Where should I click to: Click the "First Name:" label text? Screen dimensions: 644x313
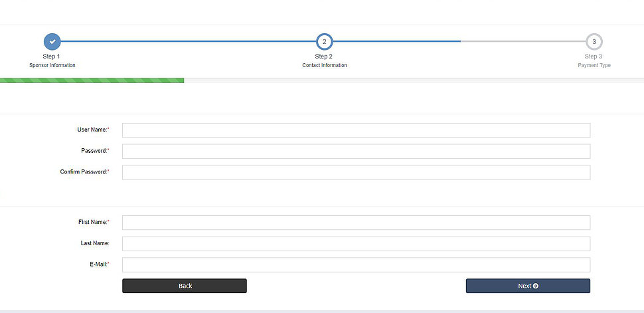coord(92,223)
